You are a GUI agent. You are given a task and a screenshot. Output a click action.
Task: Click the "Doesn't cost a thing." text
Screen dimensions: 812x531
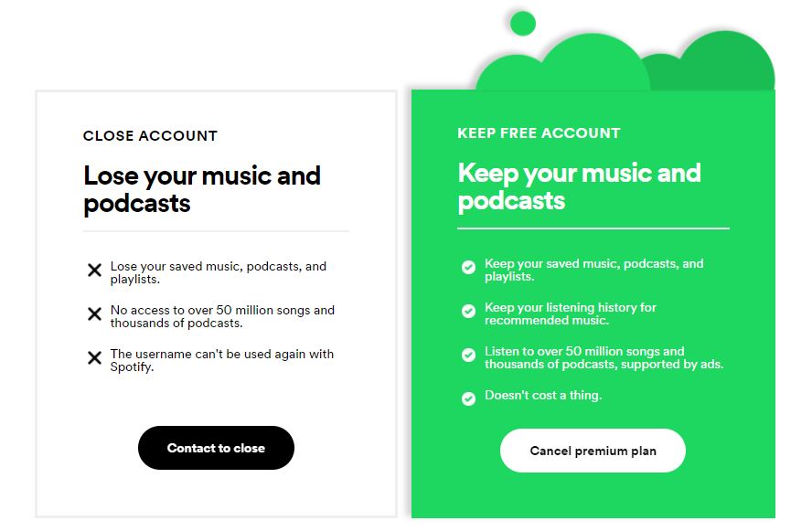click(x=543, y=396)
